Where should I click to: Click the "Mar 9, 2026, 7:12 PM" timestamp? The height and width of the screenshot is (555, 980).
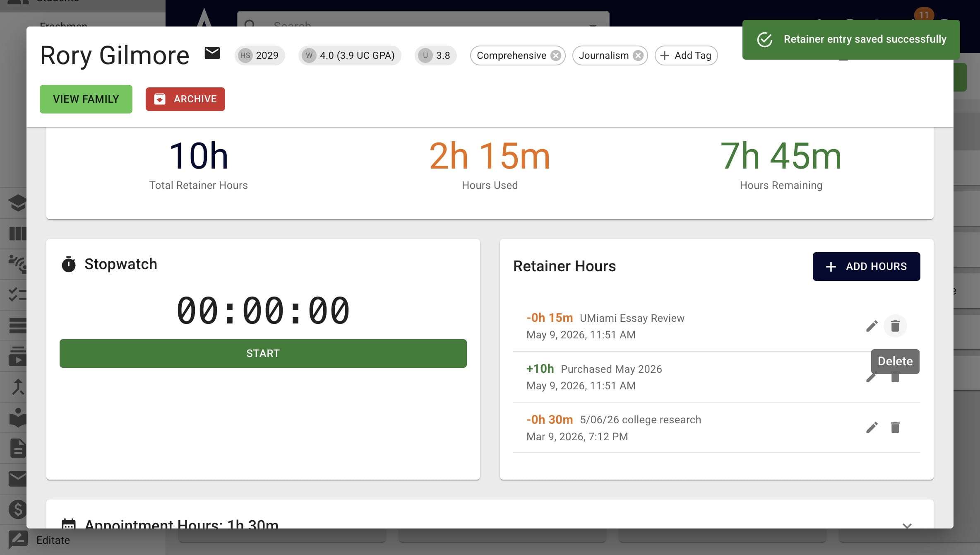pos(577,437)
